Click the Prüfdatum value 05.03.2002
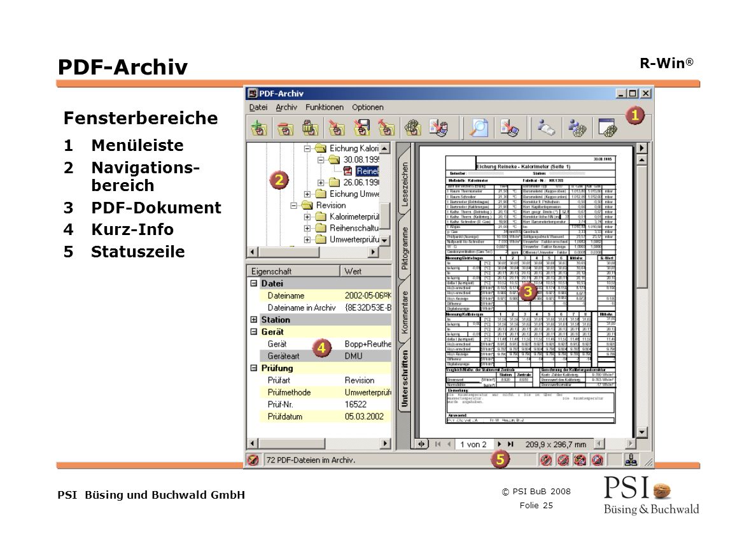This screenshot has width=756, height=535. pyautogui.click(x=364, y=417)
